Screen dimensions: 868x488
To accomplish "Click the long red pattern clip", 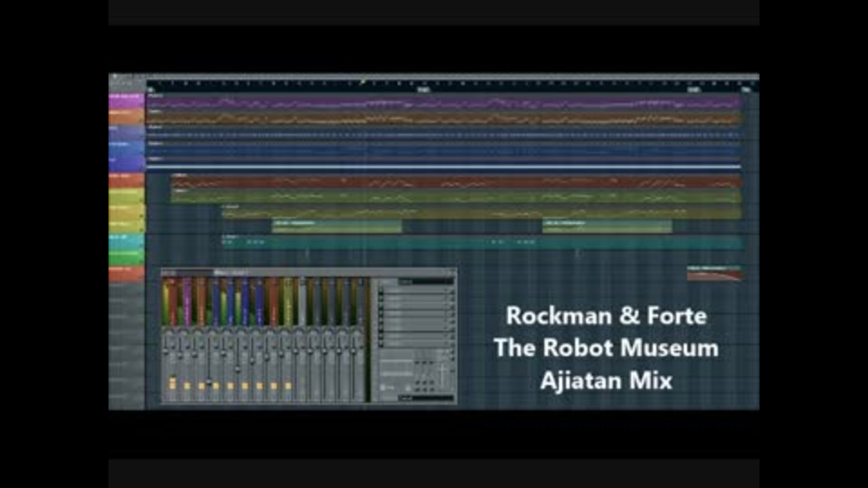I will pos(456,182).
